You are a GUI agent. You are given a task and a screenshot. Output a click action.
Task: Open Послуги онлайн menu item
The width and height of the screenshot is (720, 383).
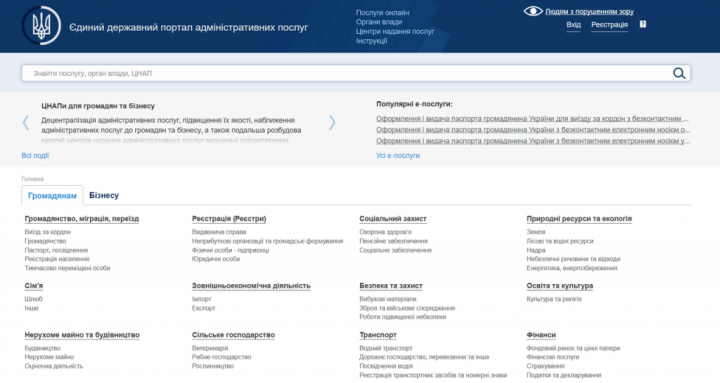click(382, 13)
